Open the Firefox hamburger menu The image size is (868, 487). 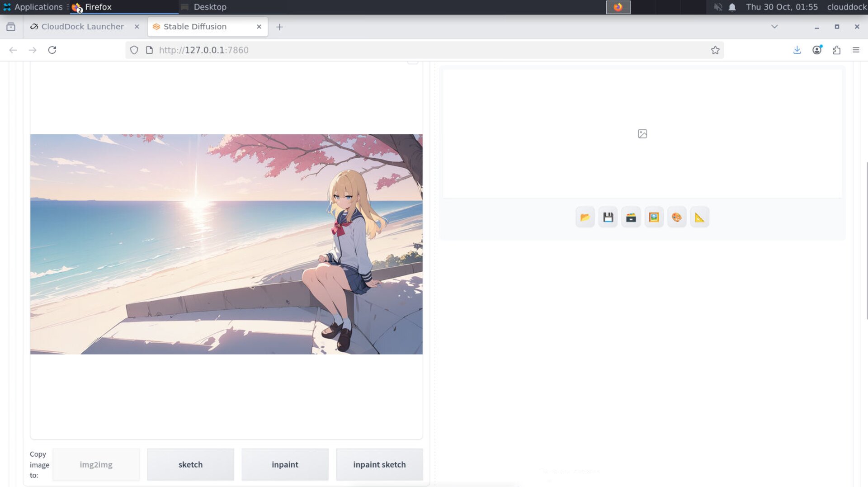click(856, 50)
